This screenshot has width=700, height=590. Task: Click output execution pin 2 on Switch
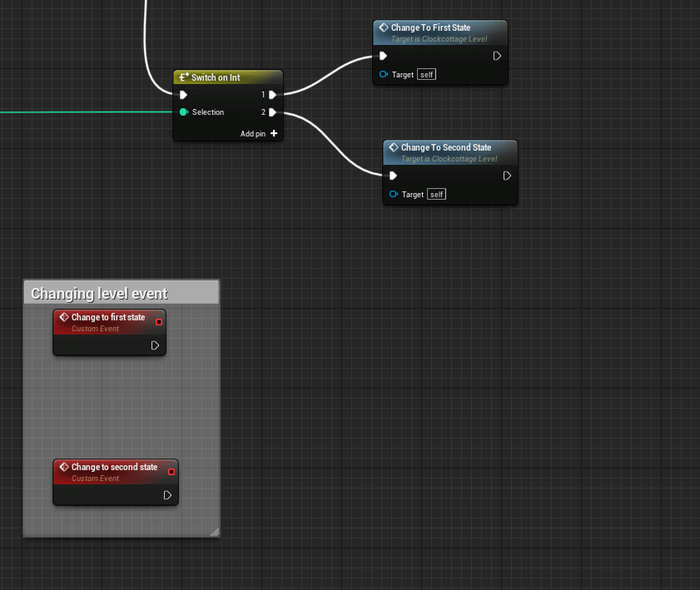tap(272, 112)
